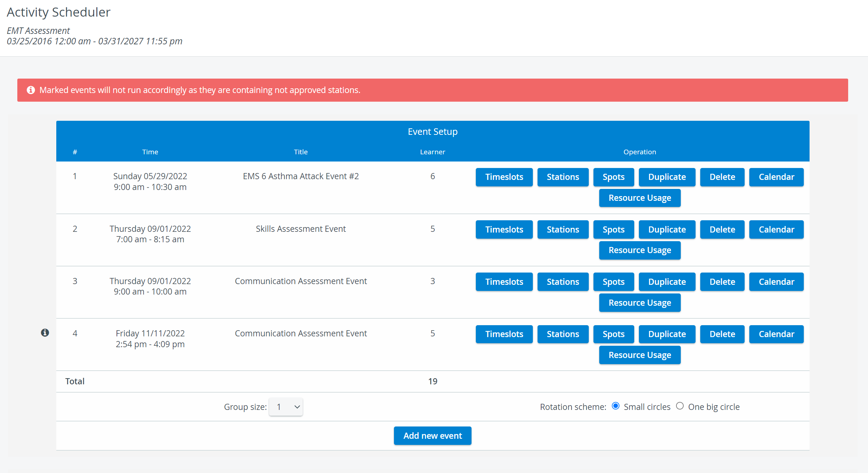Click the info icon beside event 4

point(45,333)
